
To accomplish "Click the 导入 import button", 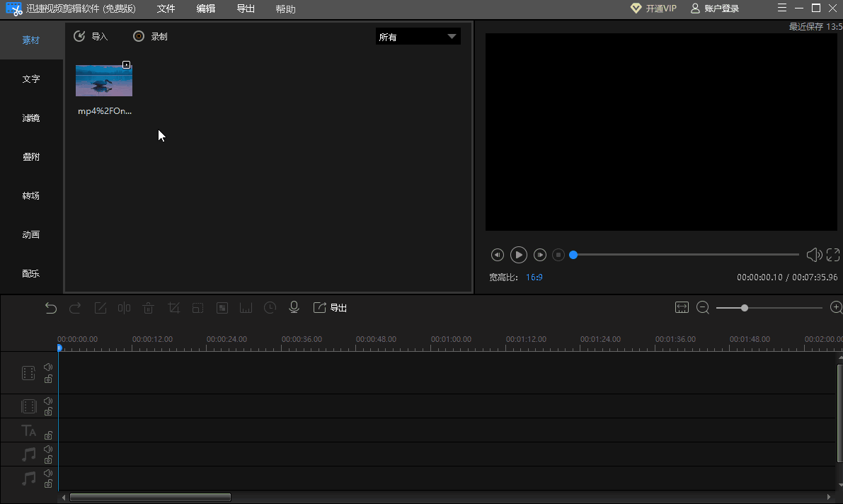I will 91,36.
